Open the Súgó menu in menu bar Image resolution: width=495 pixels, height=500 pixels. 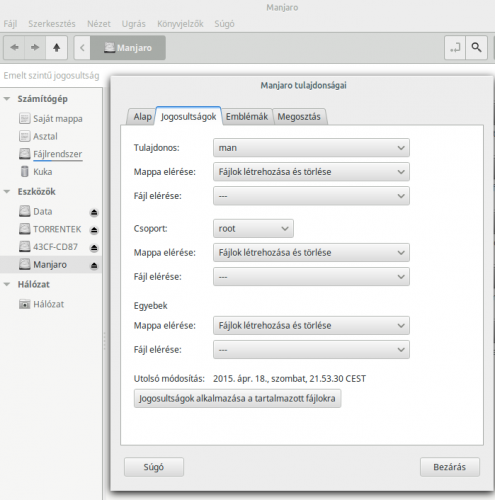(224, 24)
